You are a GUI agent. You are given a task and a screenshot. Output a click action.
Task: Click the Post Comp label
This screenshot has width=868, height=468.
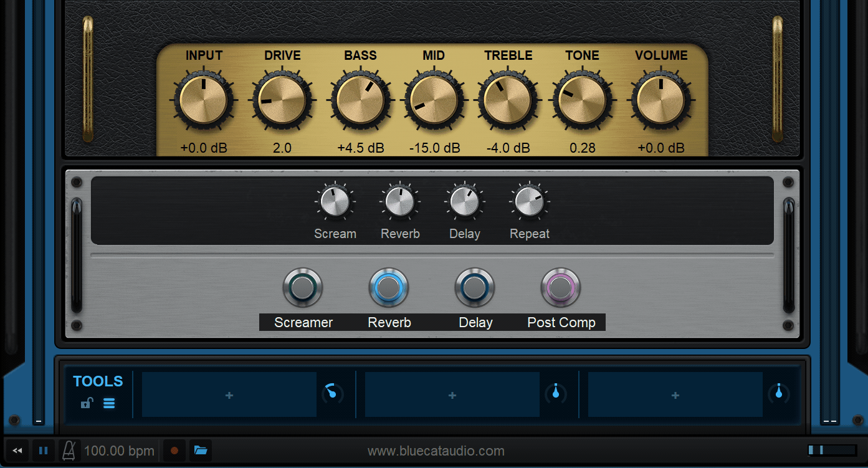pyautogui.click(x=561, y=323)
